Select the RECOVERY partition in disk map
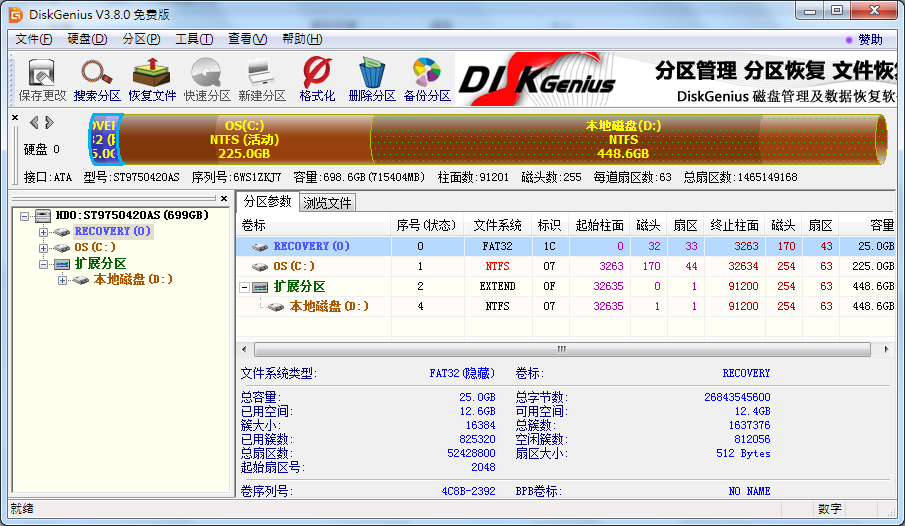The height and width of the screenshot is (526, 905). 104,139
